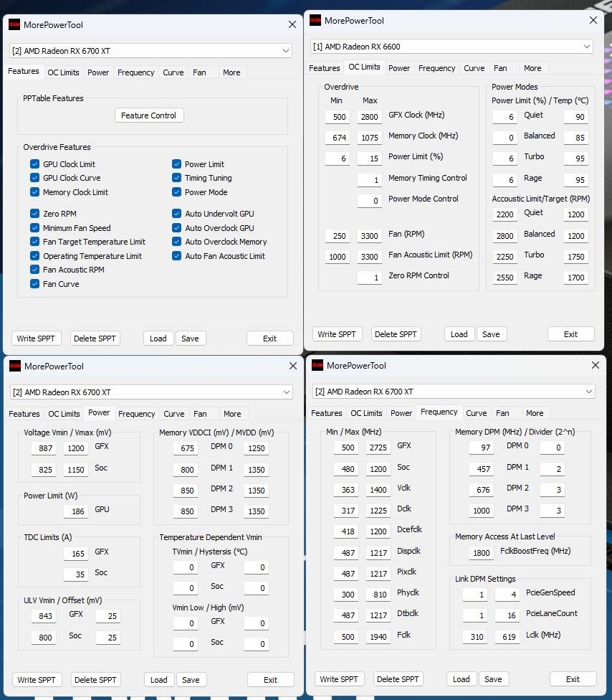Click the MorePowerTool logo in the Power tab window
The height and width of the screenshot is (700, 612).
click(15, 366)
